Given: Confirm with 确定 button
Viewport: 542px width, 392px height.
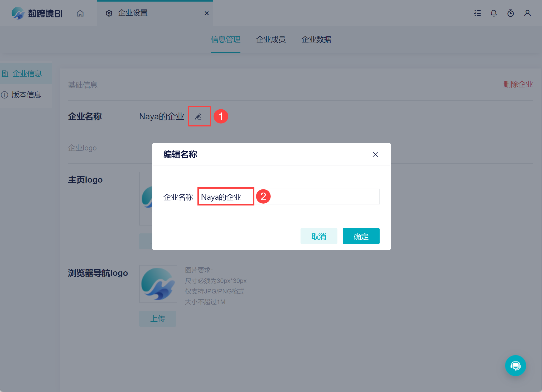Looking at the screenshot, I should (361, 236).
